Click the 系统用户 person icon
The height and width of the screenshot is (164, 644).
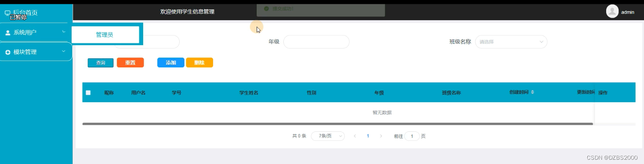pos(8,33)
